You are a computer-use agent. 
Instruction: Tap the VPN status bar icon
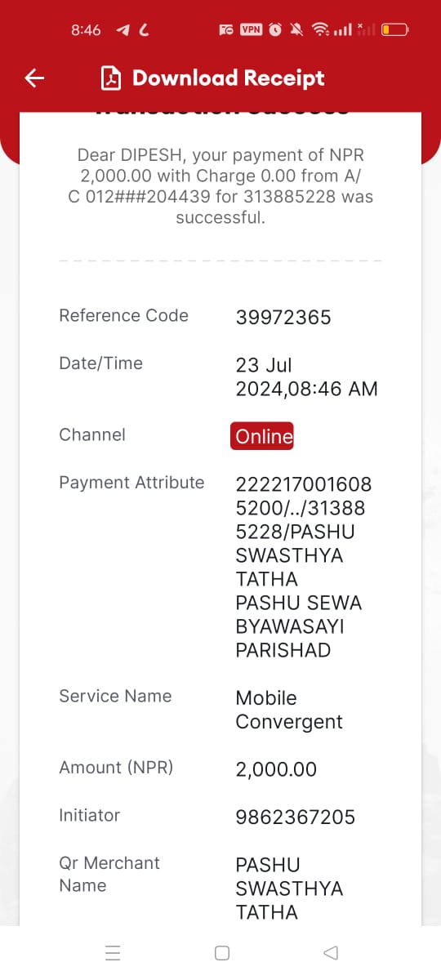point(251,29)
